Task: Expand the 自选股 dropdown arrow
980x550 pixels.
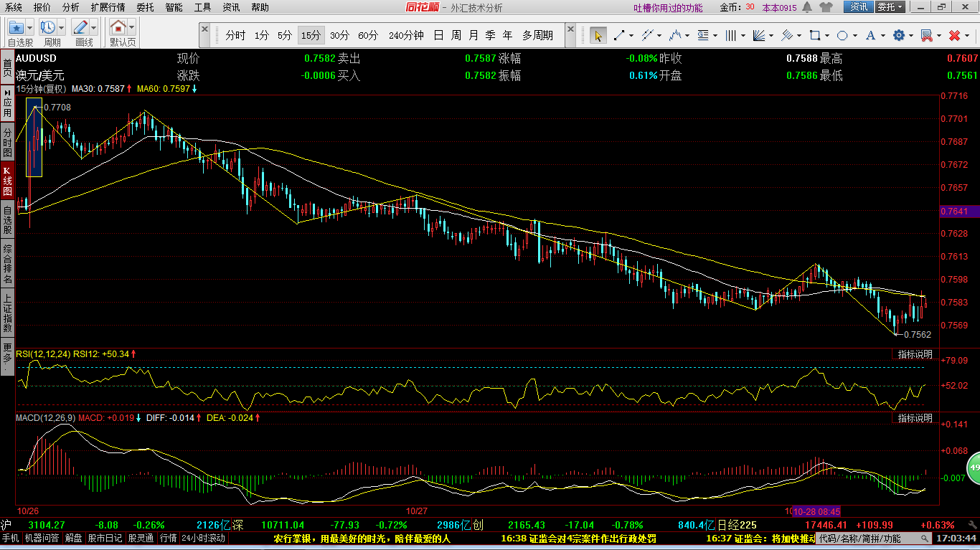Action: (29, 27)
